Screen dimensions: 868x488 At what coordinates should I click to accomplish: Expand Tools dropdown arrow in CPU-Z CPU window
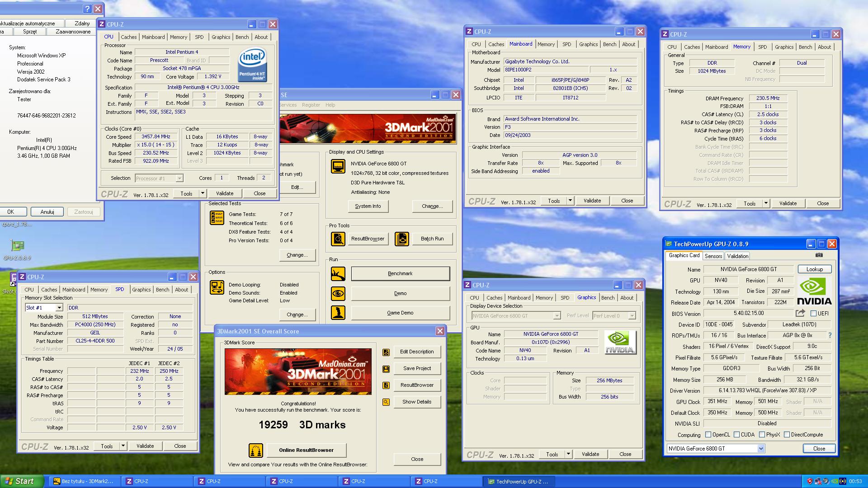pyautogui.click(x=203, y=193)
